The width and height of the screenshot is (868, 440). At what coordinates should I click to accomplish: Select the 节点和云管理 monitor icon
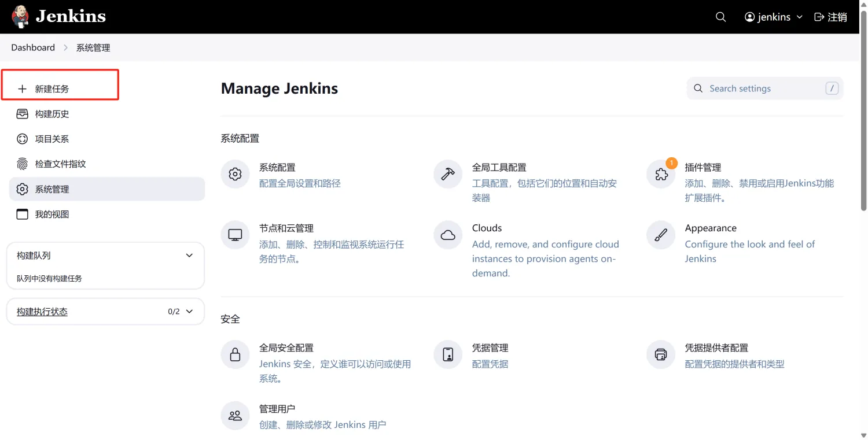click(235, 235)
